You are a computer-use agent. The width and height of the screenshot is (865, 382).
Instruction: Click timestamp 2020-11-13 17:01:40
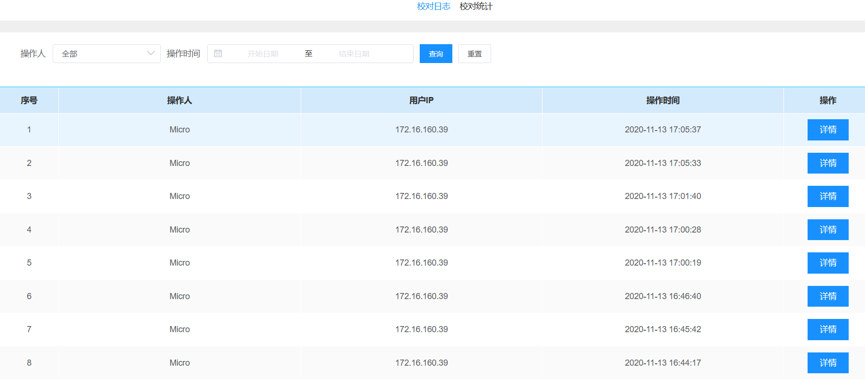[663, 196]
